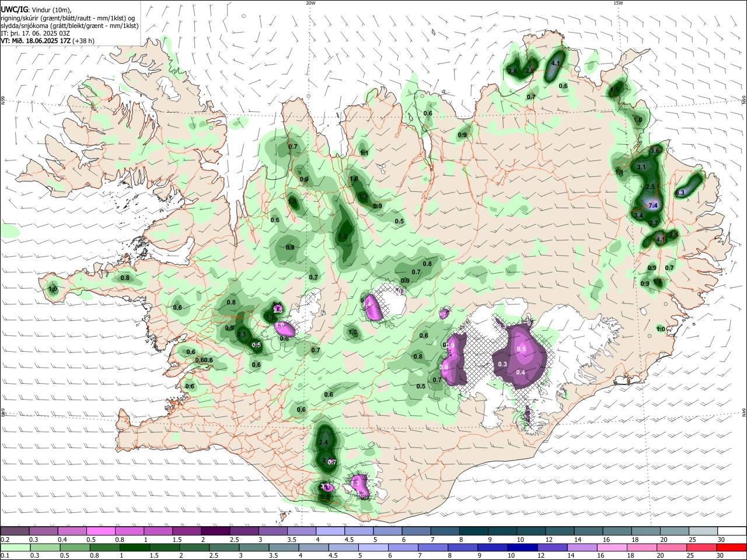This screenshot has height=560, width=747.
Task: Click the 20W longitude label
Action: pos(310,3)
